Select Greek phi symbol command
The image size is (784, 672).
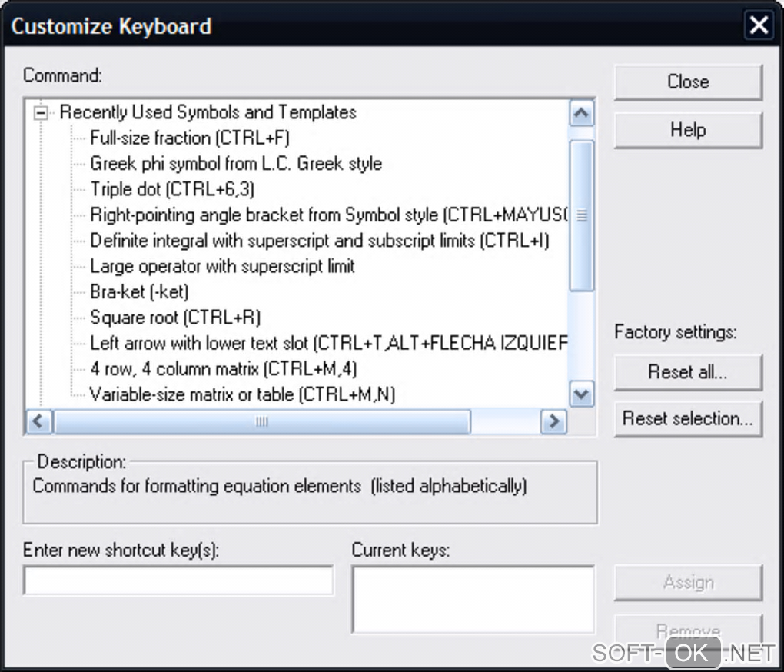click(235, 164)
